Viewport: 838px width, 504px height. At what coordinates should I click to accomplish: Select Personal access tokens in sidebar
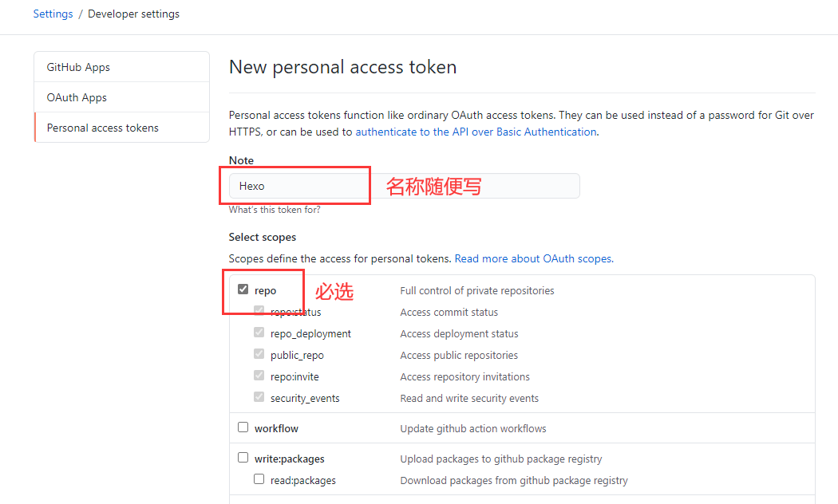coord(122,128)
